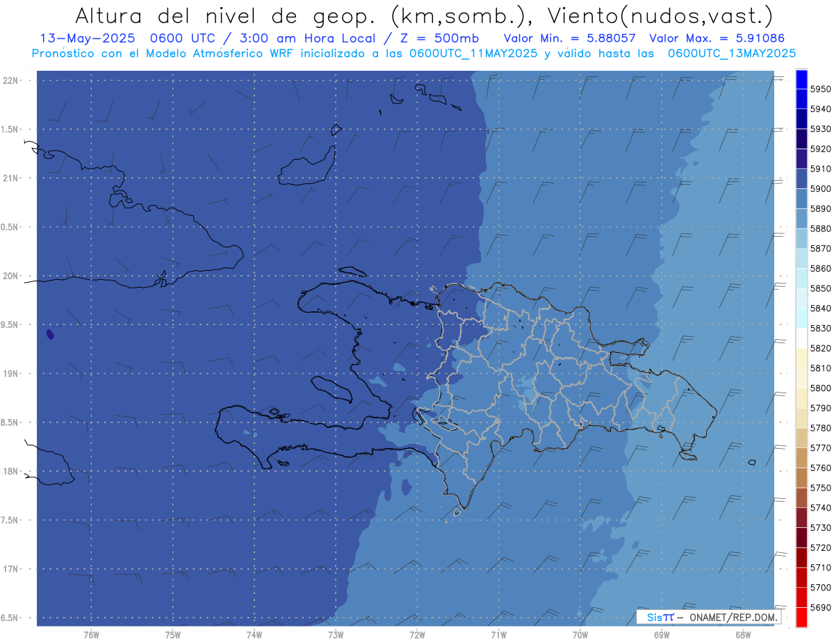This screenshot has width=834, height=644.
Task: Click the '68W' longitude label
Action: 743,634
